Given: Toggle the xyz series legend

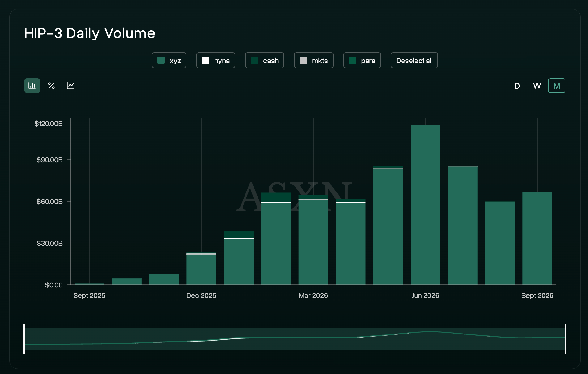Looking at the screenshot, I should (x=169, y=60).
